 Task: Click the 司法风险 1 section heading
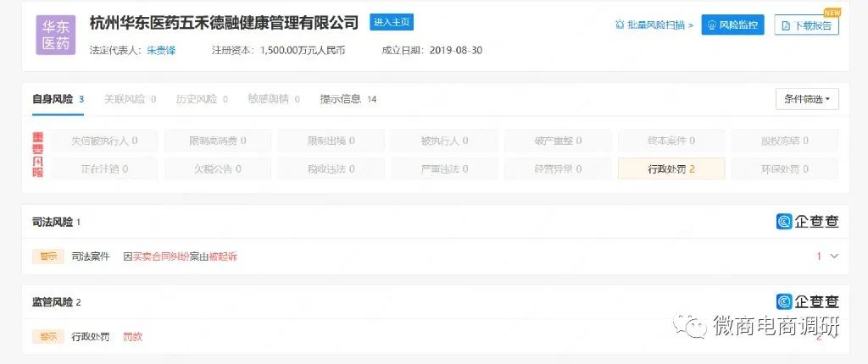tap(57, 222)
